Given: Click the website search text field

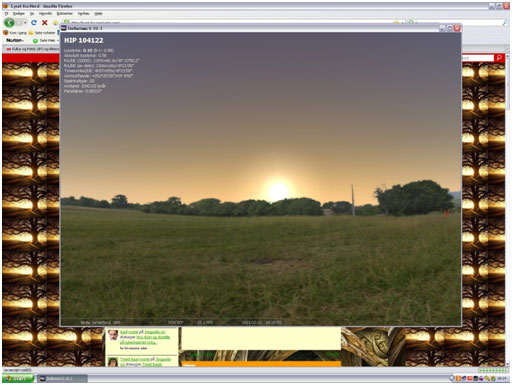Looking at the screenshot, I should pos(478,58).
